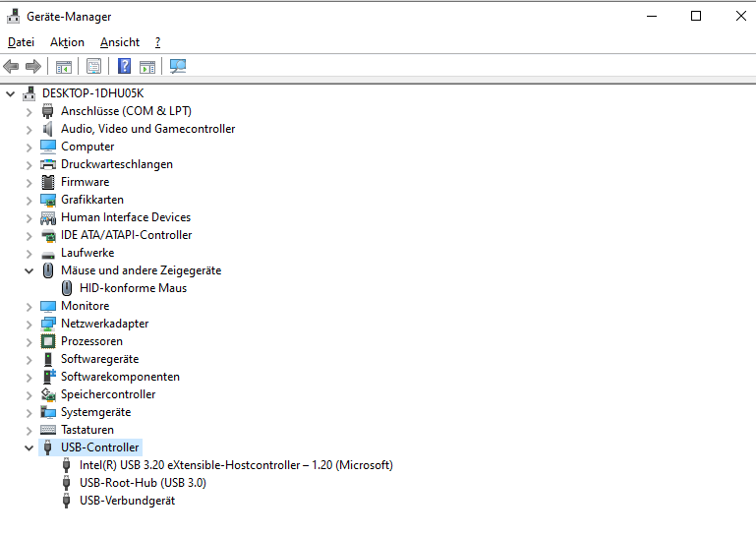Click the Forward arrow in the toolbar

click(x=32, y=66)
